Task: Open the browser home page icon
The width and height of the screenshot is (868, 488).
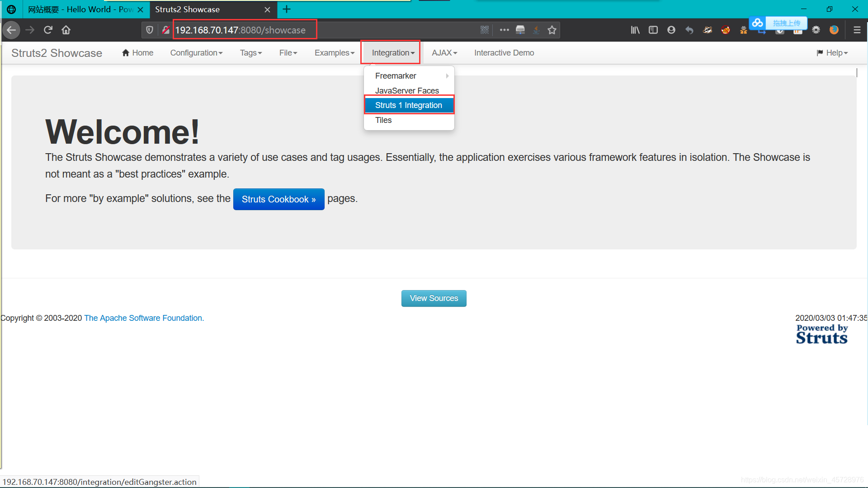Action: pos(66,30)
